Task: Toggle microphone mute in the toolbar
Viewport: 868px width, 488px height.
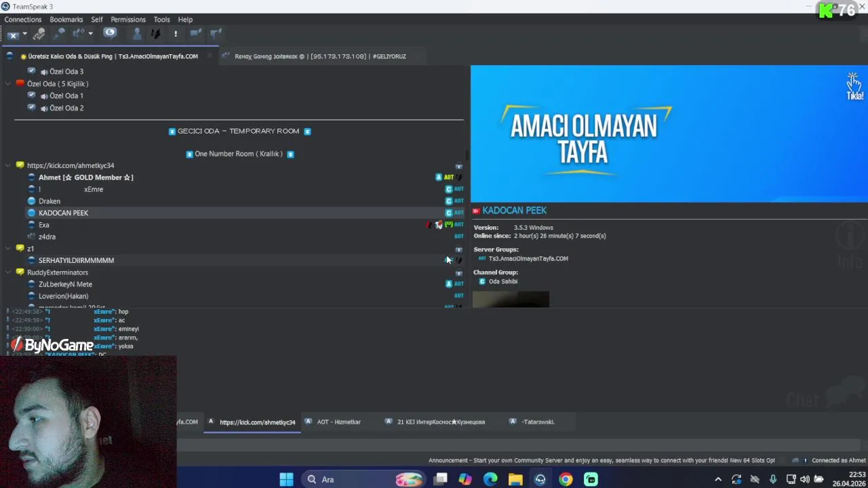Action: click(x=59, y=33)
